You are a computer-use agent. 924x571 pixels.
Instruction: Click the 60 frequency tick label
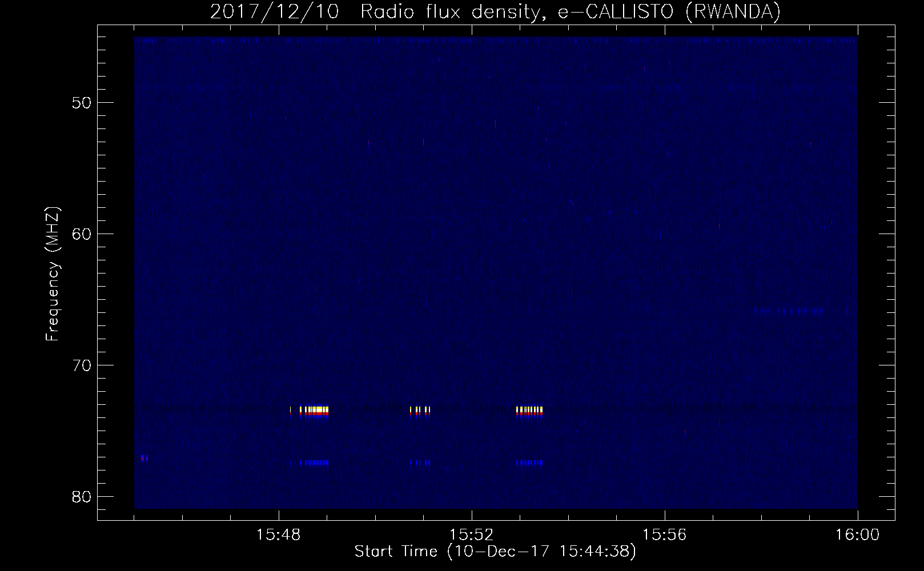(x=81, y=234)
